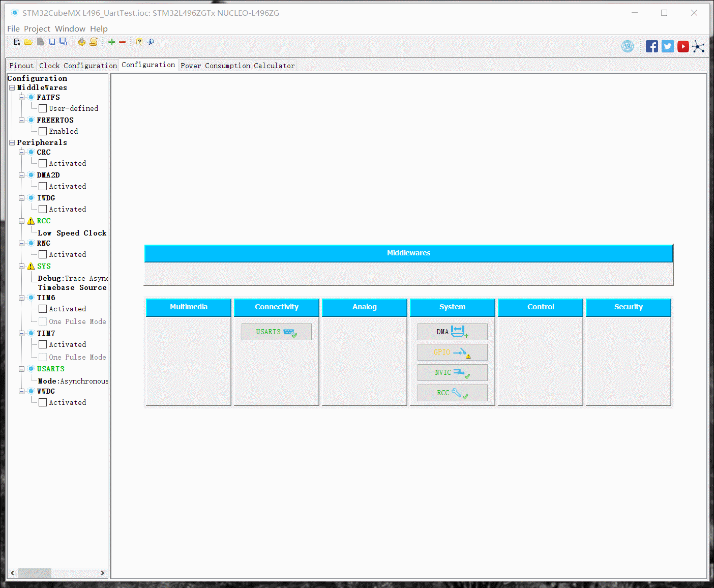Click the SYS warning icon in the tree
The width and height of the screenshot is (714, 588).
(x=31, y=267)
